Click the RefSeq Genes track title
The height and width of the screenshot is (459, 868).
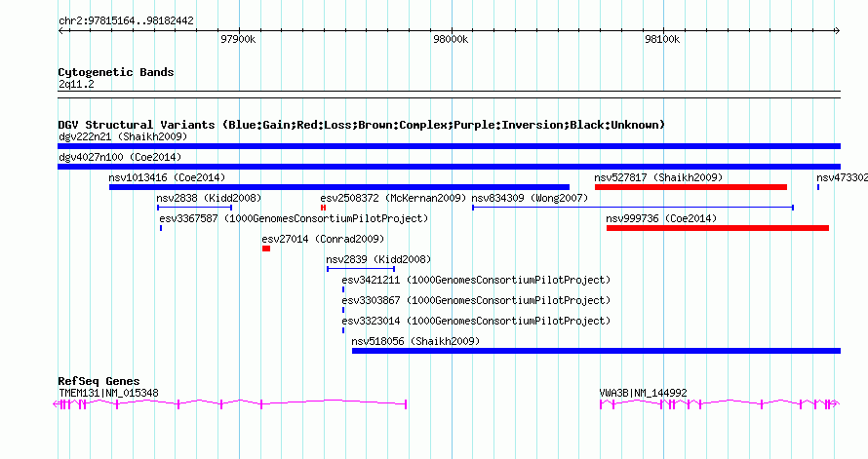[x=99, y=381]
